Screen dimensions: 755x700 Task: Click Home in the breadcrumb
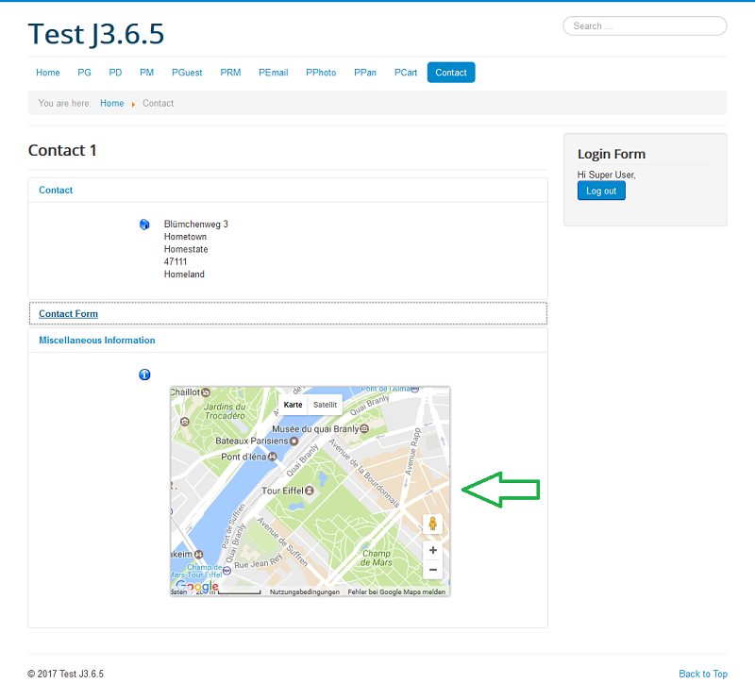point(111,103)
